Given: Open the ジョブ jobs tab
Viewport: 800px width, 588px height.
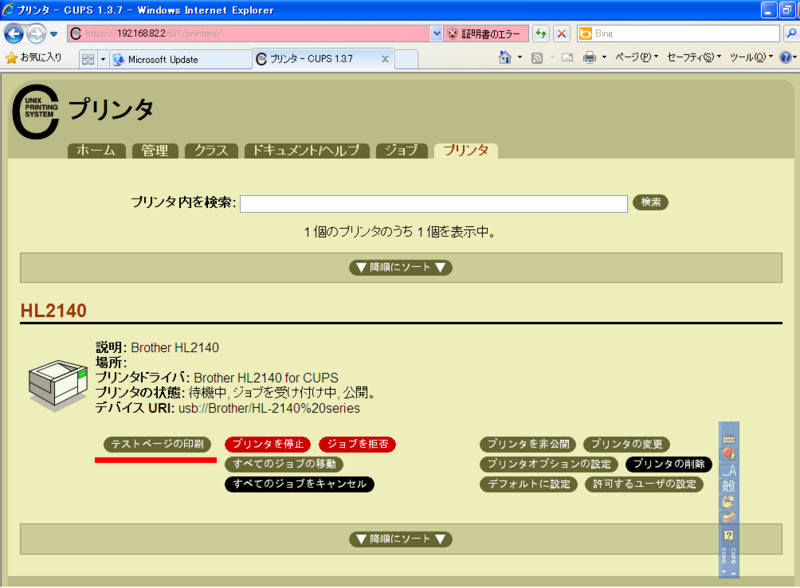Looking at the screenshot, I should click(402, 151).
